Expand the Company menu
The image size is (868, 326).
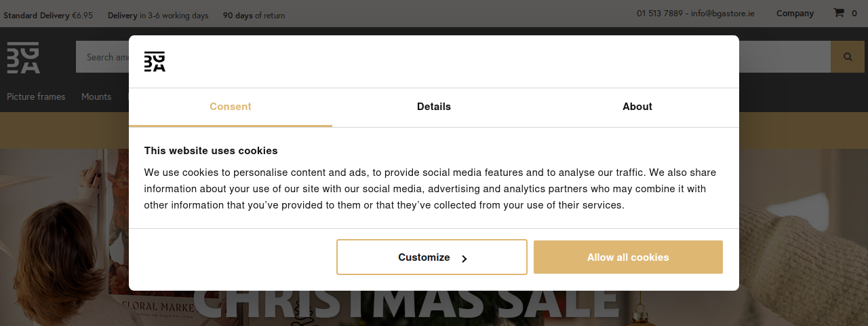[795, 14]
